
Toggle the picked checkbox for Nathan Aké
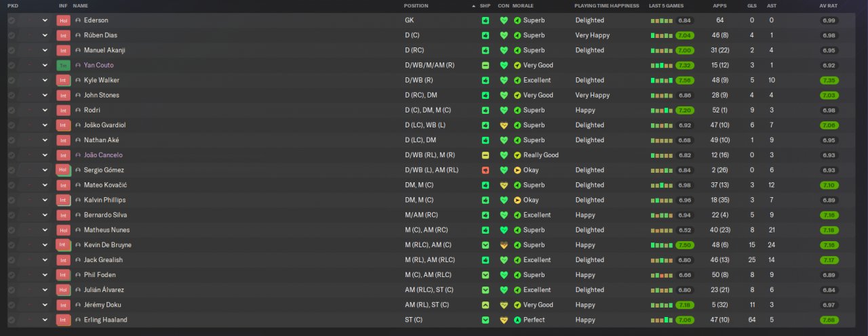click(12, 140)
